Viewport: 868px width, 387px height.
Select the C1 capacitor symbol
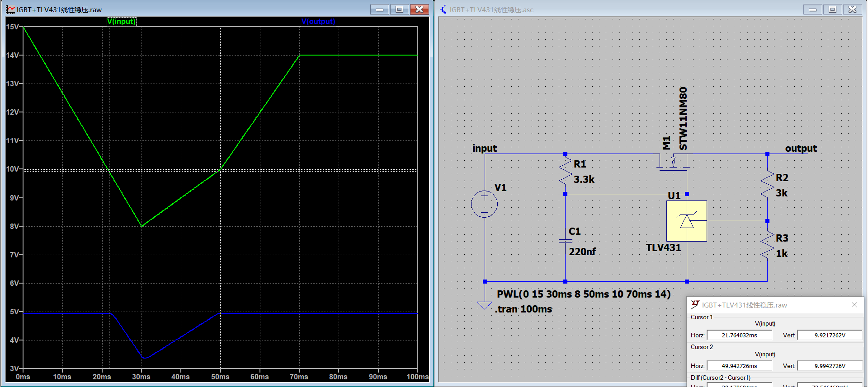565,241
